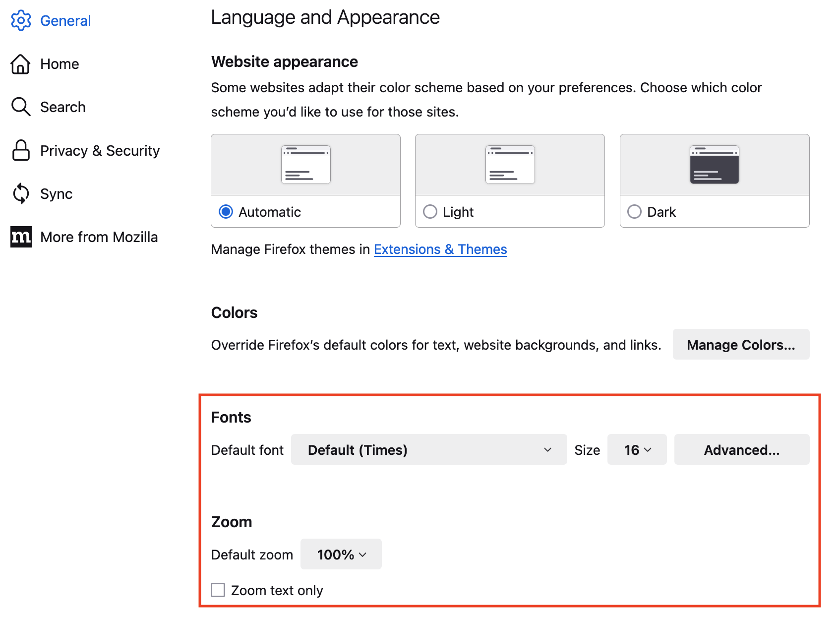Click the Size label next to font dropdown
This screenshot has width=840, height=617.
coord(587,450)
